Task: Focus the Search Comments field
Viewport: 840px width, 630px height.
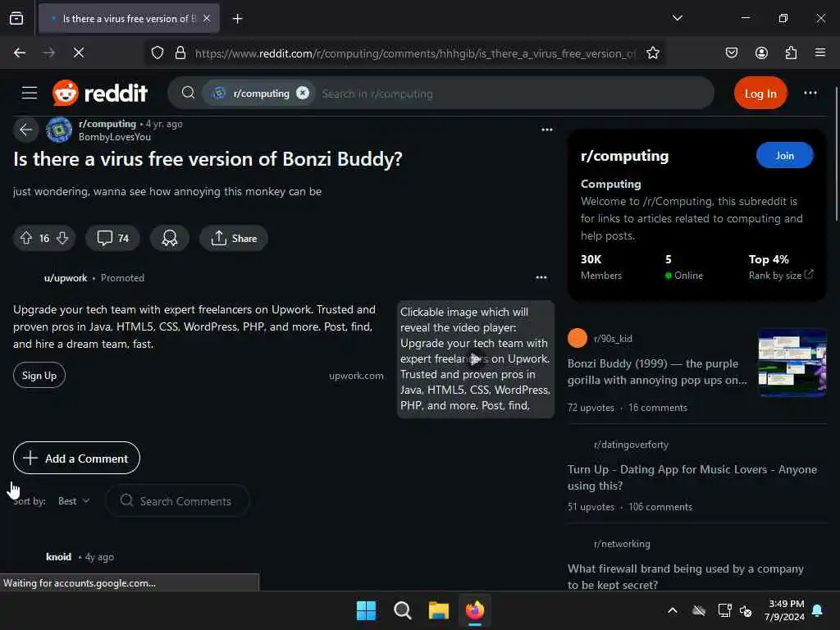Action: pyautogui.click(x=177, y=501)
